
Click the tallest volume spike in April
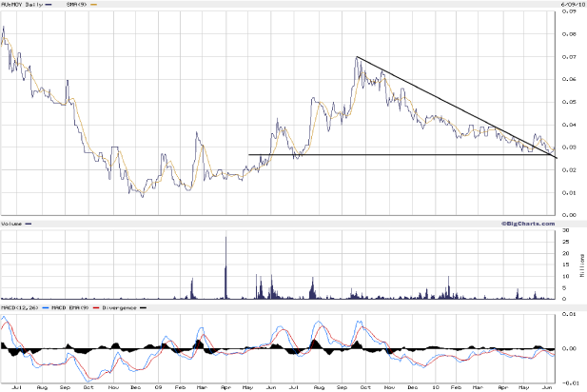(x=225, y=238)
